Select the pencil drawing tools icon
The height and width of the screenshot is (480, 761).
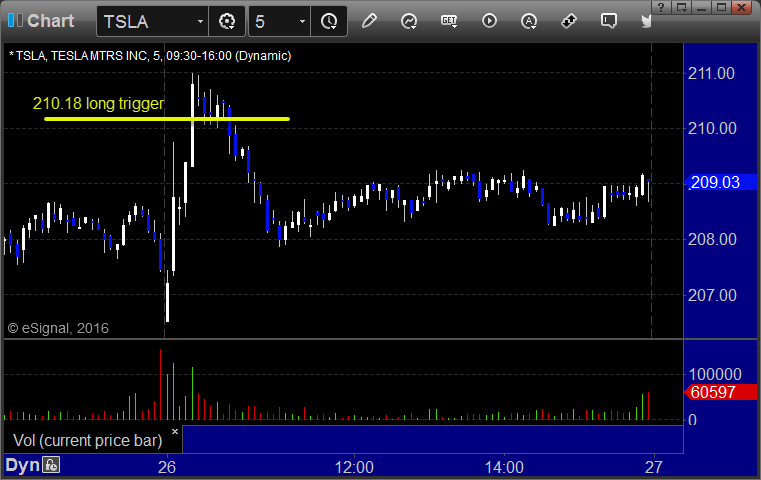point(369,21)
